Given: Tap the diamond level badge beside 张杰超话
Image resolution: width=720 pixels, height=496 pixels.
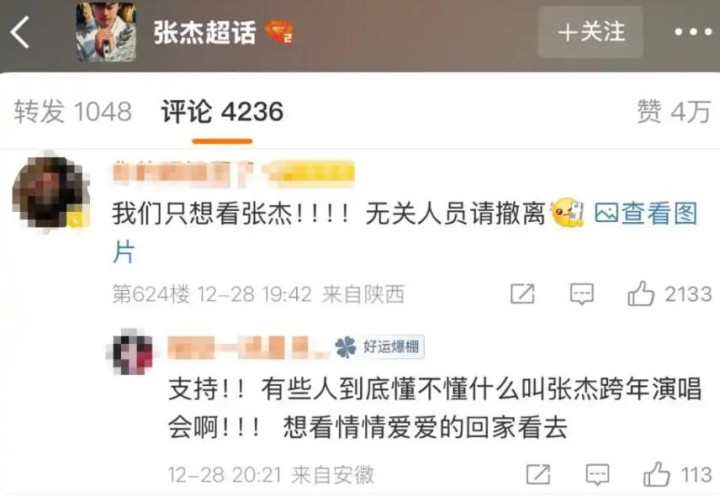Looking at the screenshot, I should click(x=280, y=33).
